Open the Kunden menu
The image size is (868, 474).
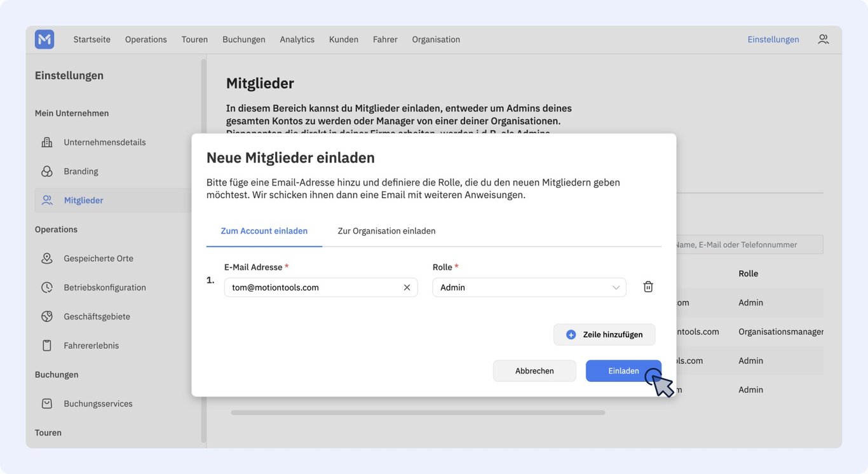pyautogui.click(x=344, y=39)
